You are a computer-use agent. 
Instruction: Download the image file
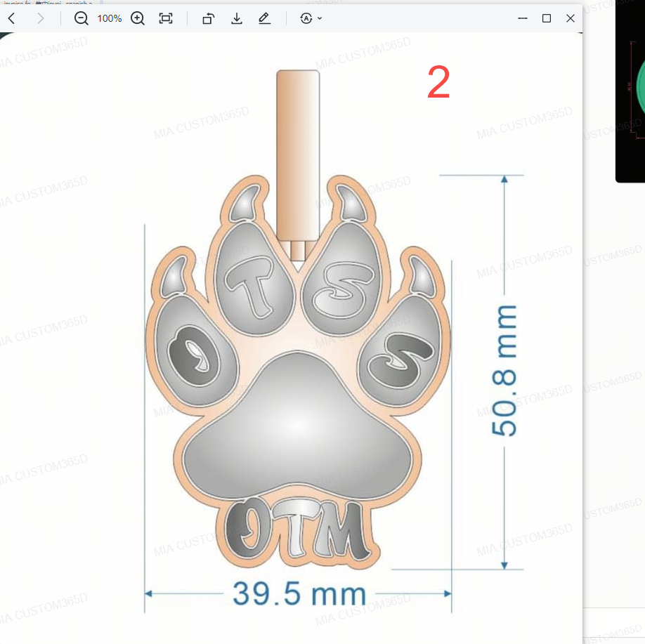point(237,18)
